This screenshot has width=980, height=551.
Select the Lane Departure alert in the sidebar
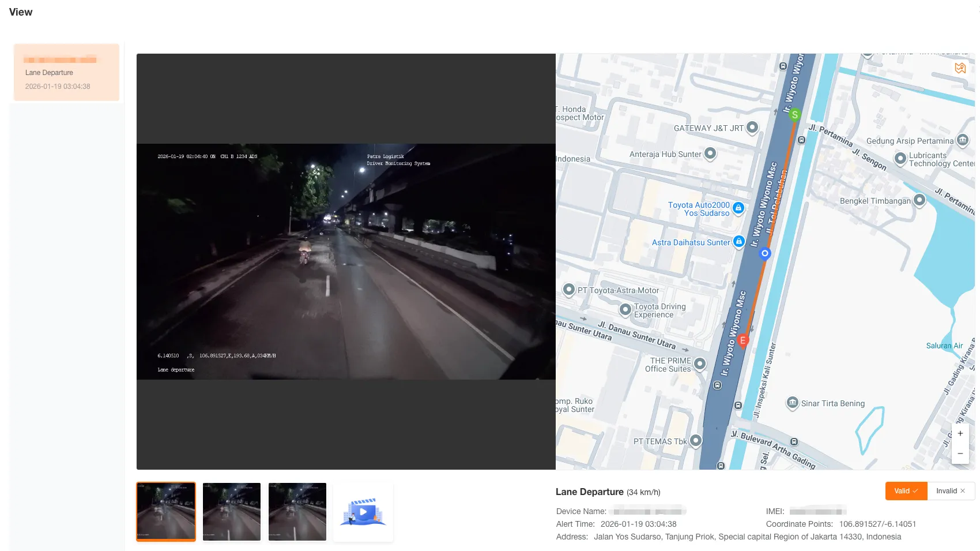point(66,72)
